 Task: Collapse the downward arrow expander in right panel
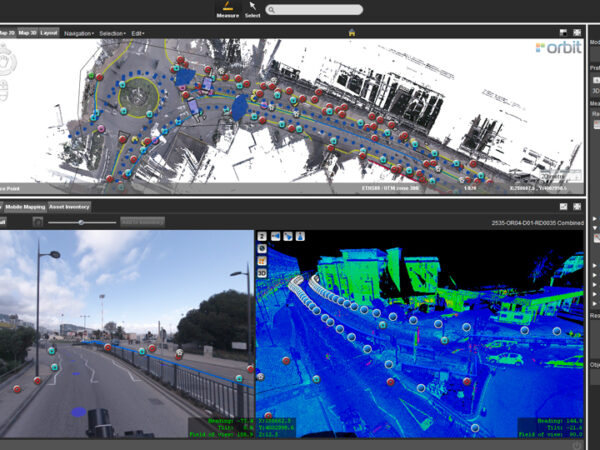[595, 228]
